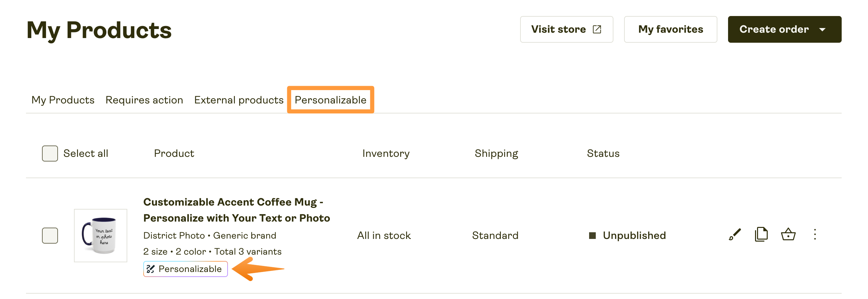
Task: Click the mug product thumbnail image
Action: pyautogui.click(x=100, y=235)
